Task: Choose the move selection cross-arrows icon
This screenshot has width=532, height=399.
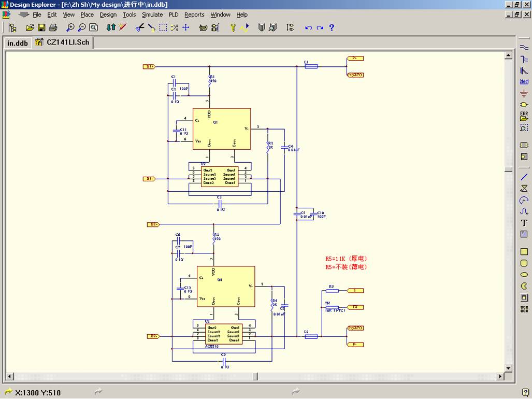Action: tap(186, 27)
